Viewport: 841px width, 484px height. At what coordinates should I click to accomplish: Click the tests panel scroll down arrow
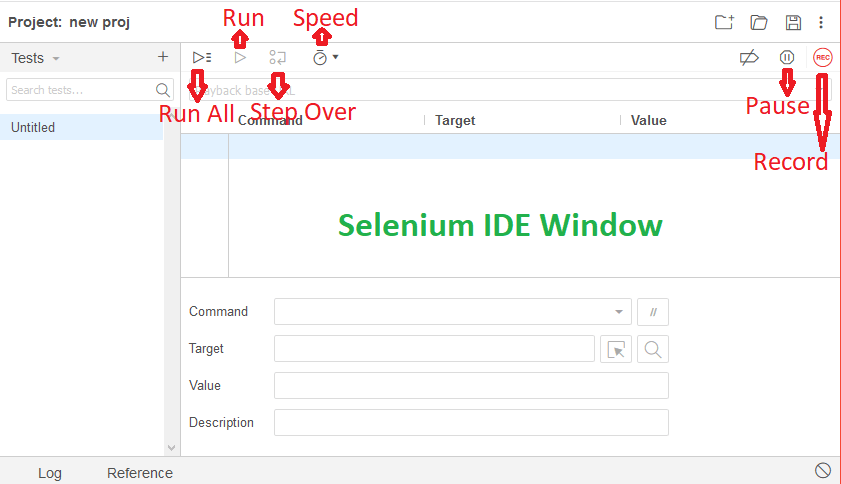point(171,448)
